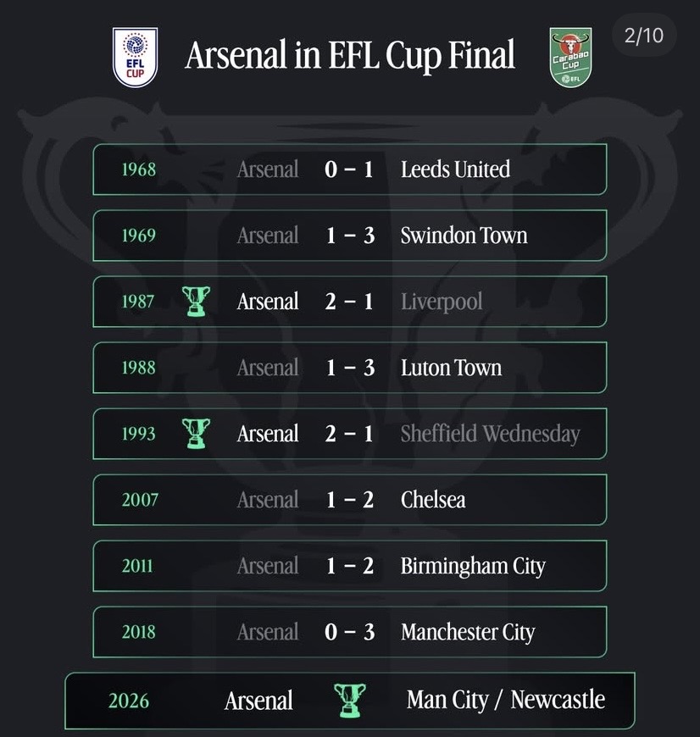The height and width of the screenshot is (737, 700).
Task: Click the trophy icon in the 2026 row
Action: pos(349,701)
